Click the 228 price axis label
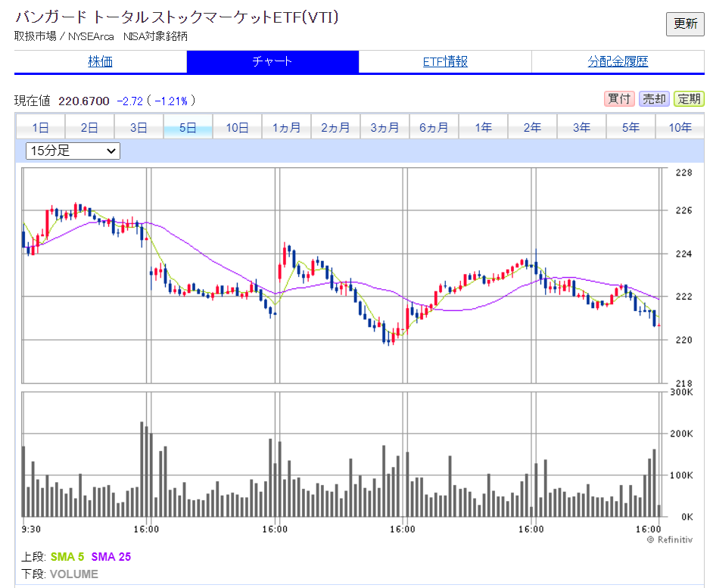The image size is (713, 588). pos(683,173)
